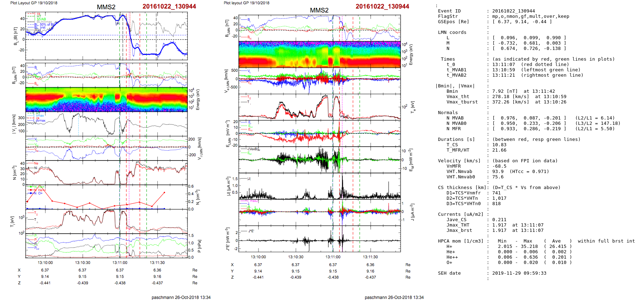Click the right 'Plot layout GP 19/10/2018' label

click(247, 3)
